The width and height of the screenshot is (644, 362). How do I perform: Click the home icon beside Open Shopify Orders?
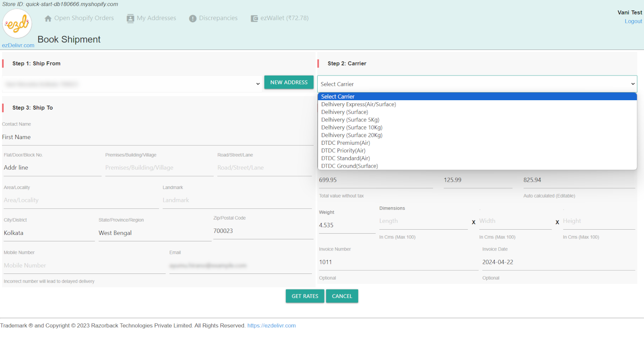tap(48, 19)
